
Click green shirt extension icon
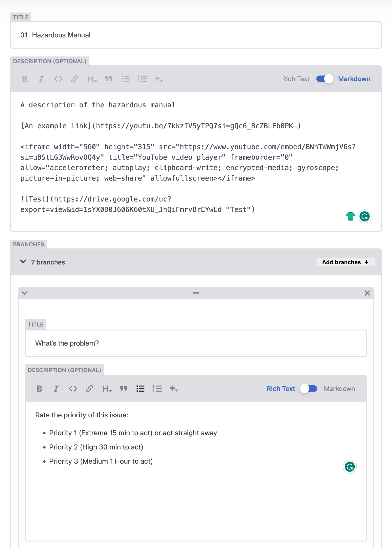pyautogui.click(x=350, y=216)
